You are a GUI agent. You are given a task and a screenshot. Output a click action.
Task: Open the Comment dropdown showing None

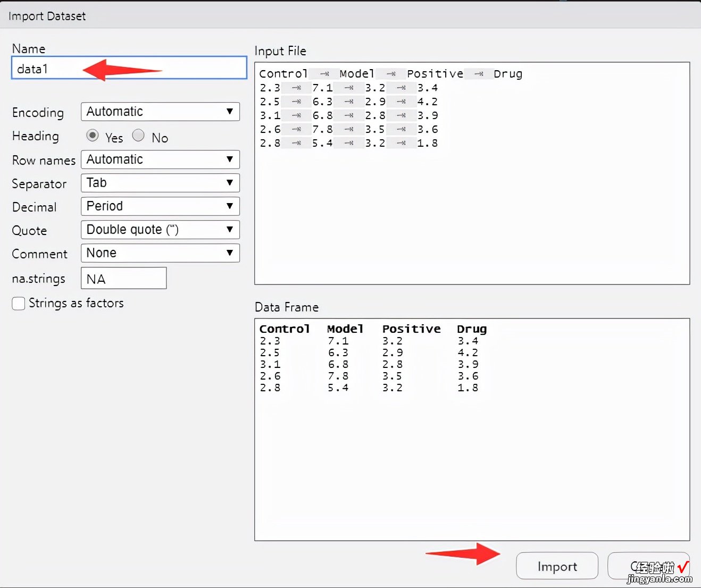(x=160, y=253)
